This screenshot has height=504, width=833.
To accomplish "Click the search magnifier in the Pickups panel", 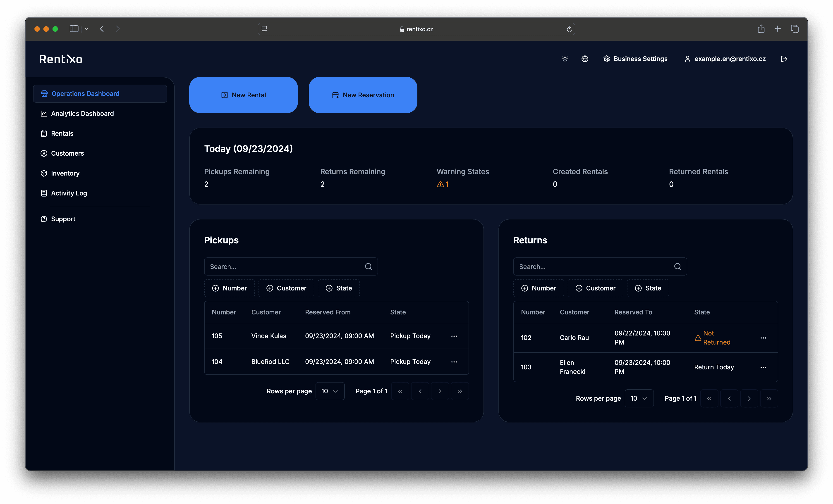I will (x=368, y=266).
